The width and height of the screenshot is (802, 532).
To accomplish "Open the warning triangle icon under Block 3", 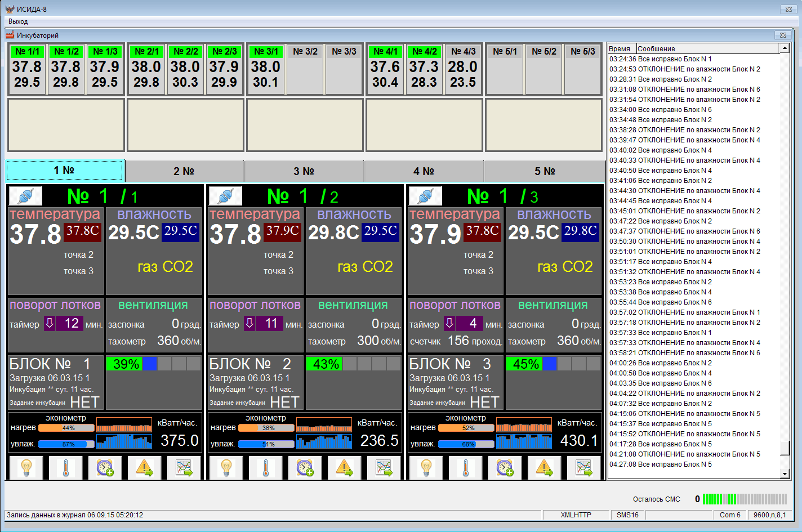I will tap(544, 467).
